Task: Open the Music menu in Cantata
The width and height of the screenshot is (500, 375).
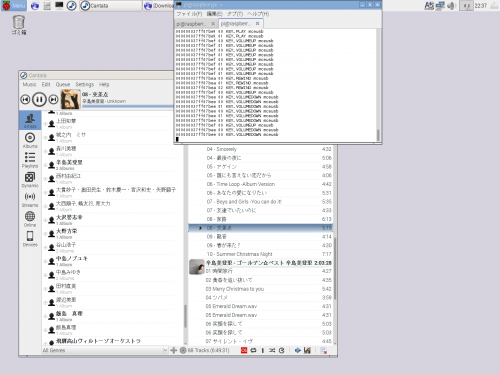Action: pos(29,84)
